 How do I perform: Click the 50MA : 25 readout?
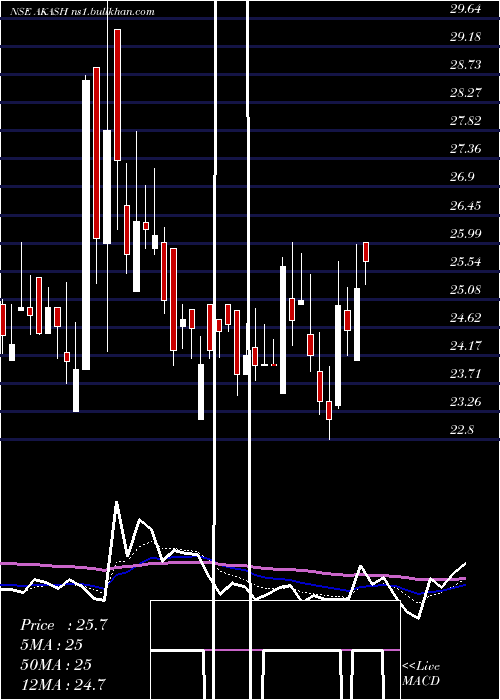click(56, 665)
